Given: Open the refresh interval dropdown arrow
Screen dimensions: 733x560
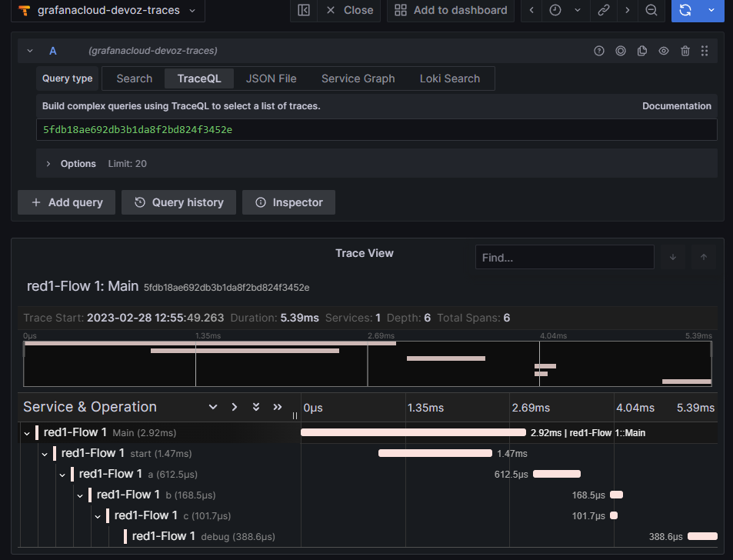Looking at the screenshot, I should 711,10.
